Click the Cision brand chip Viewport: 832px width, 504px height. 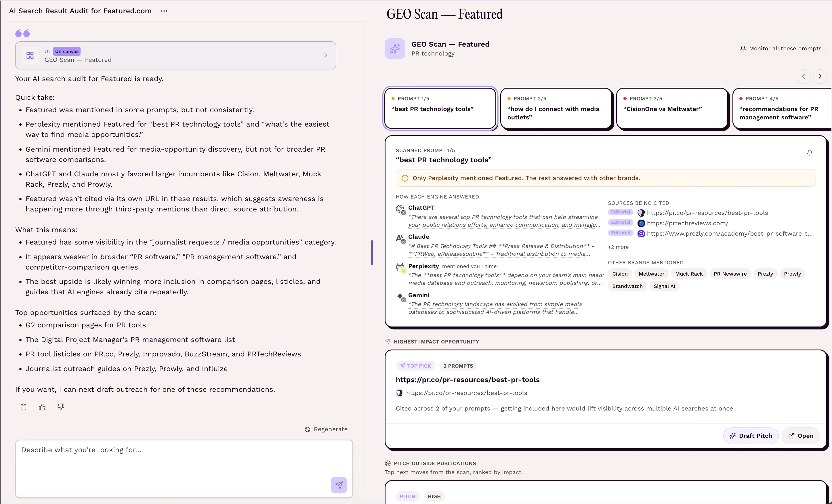(x=620, y=274)
